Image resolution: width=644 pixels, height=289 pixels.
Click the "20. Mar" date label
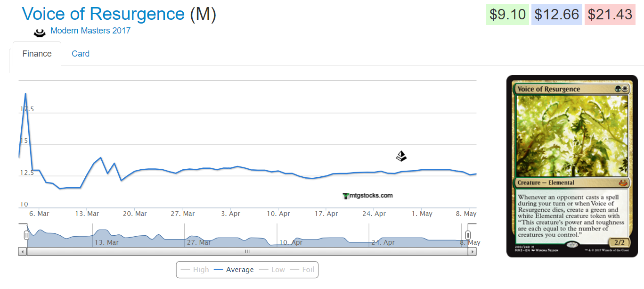[x=135, y=214]
